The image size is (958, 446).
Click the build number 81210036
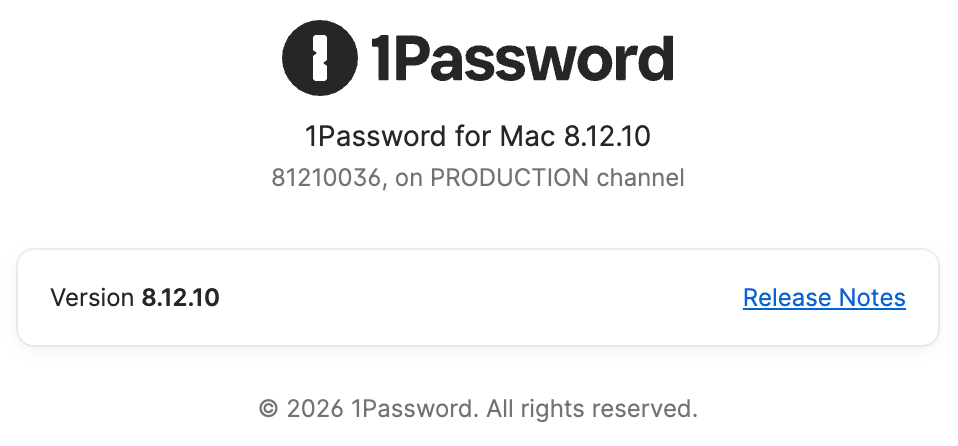point(327,179)
